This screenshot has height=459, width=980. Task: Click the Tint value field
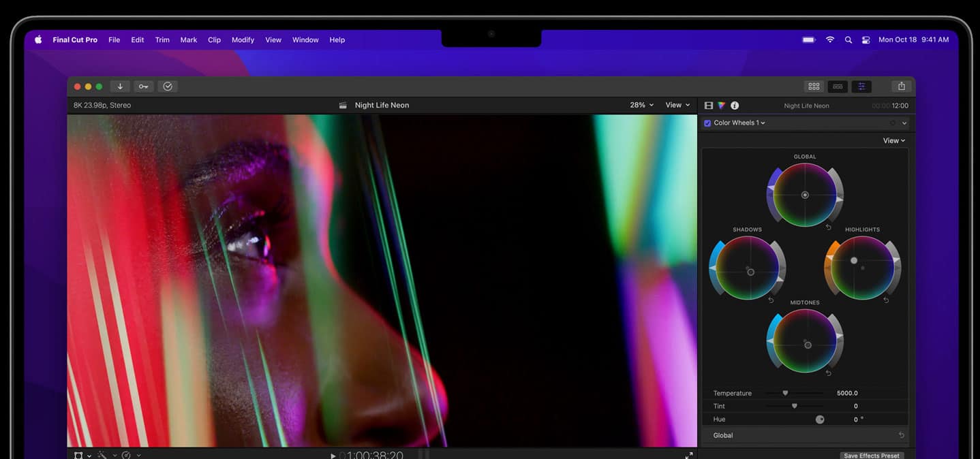coord(856,407)
